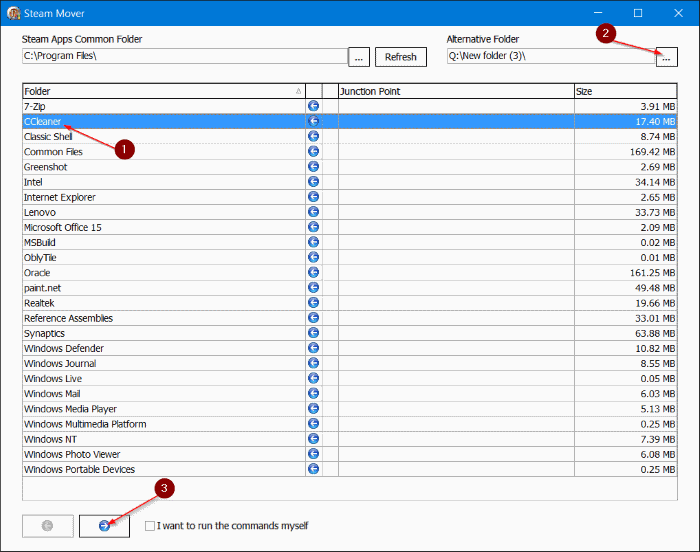Select the Intel folder name
This screenshot has height=552, width=700.
[x=33, y=182]
